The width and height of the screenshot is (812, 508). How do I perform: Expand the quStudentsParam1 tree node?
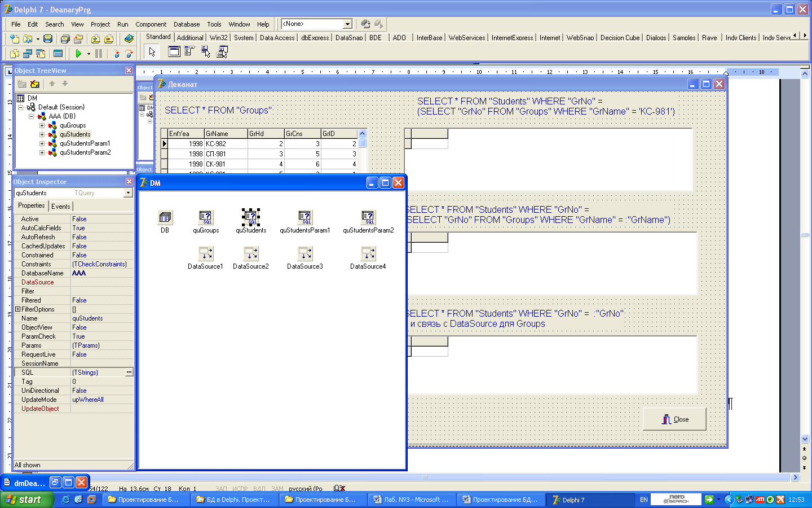point(42,143)
